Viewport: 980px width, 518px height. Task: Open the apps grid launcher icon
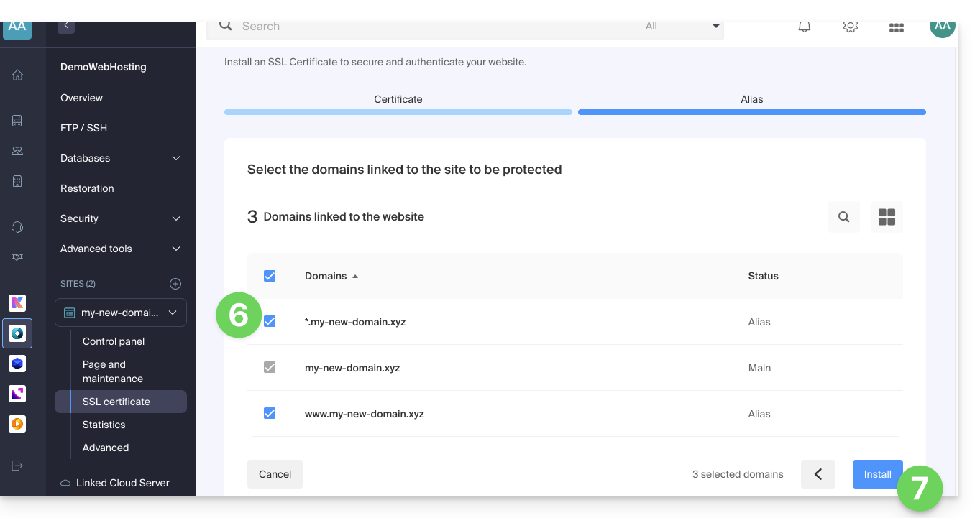click(x=896, y=27)
